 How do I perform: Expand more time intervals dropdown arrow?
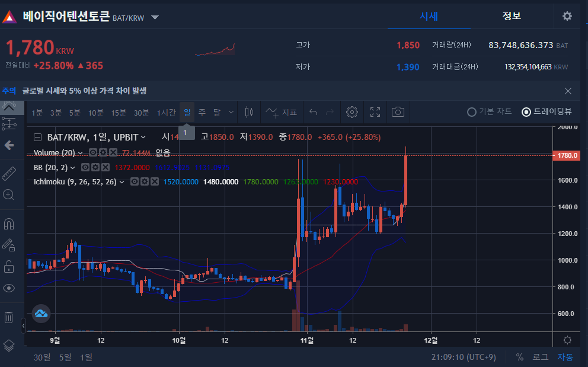pos(231,112)
